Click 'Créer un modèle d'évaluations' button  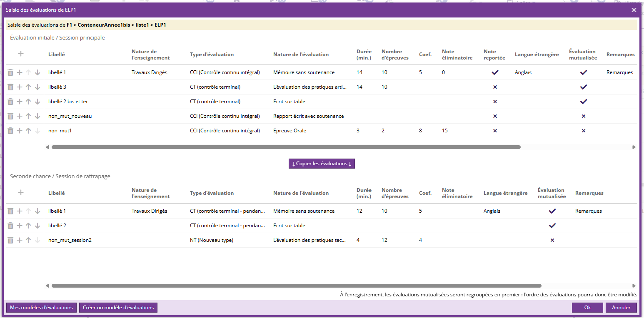[118, 308]
